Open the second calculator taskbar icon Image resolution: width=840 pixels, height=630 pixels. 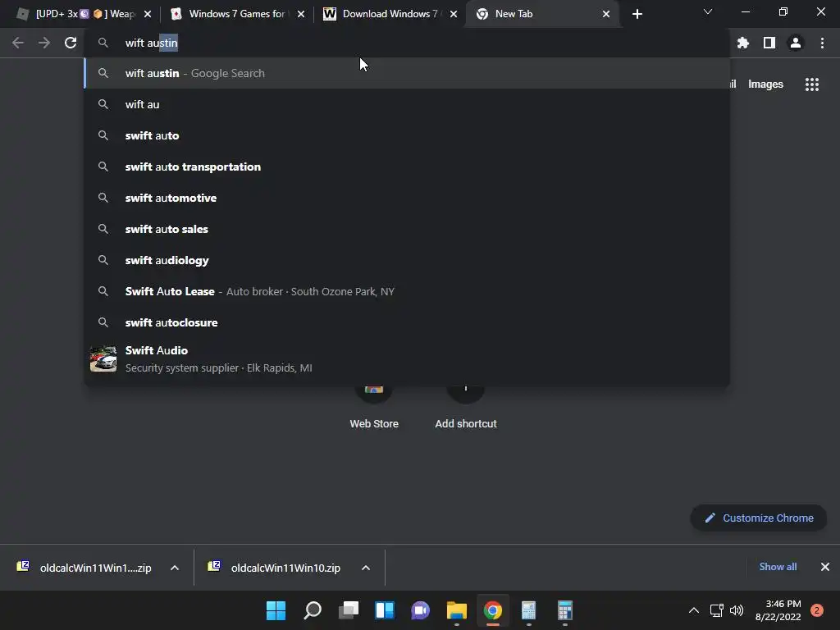coord(565,610)
